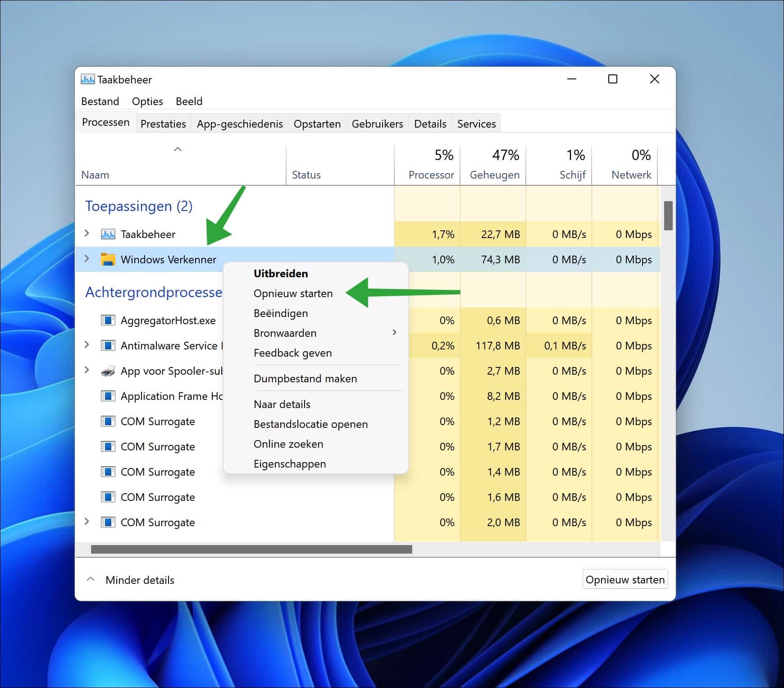This screenshot has width=784, height=688.
Task: Open the Opties menu
Action: 147,101
